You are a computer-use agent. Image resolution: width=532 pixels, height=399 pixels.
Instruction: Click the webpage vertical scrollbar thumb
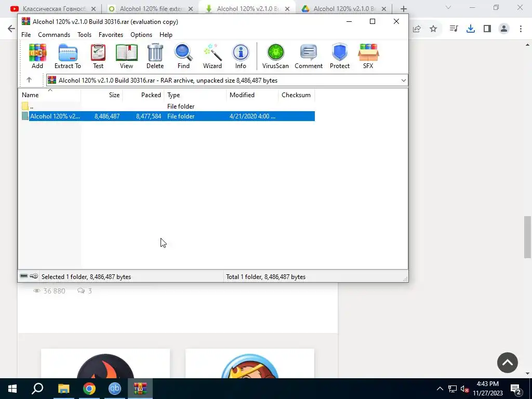[527, 237]
